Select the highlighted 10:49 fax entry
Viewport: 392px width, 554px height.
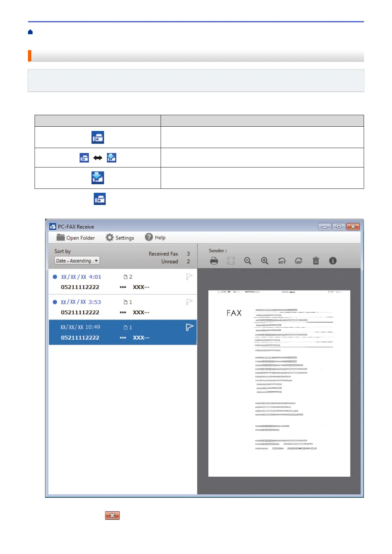coord(123,332)
